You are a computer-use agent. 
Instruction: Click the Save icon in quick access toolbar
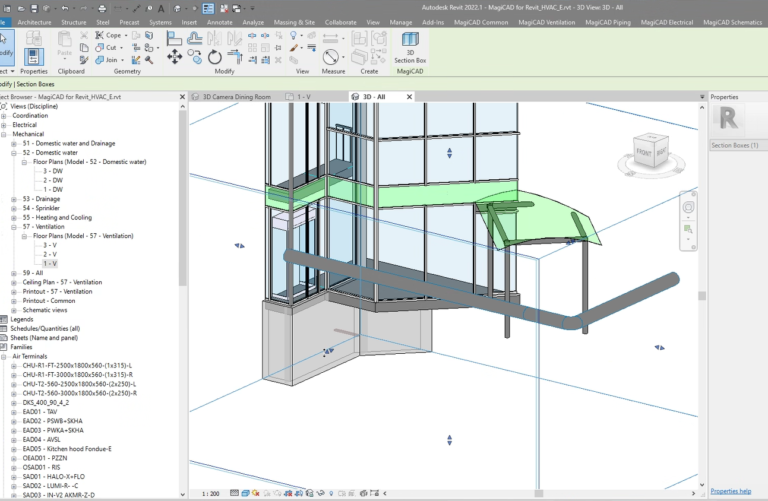coord(34,8)
